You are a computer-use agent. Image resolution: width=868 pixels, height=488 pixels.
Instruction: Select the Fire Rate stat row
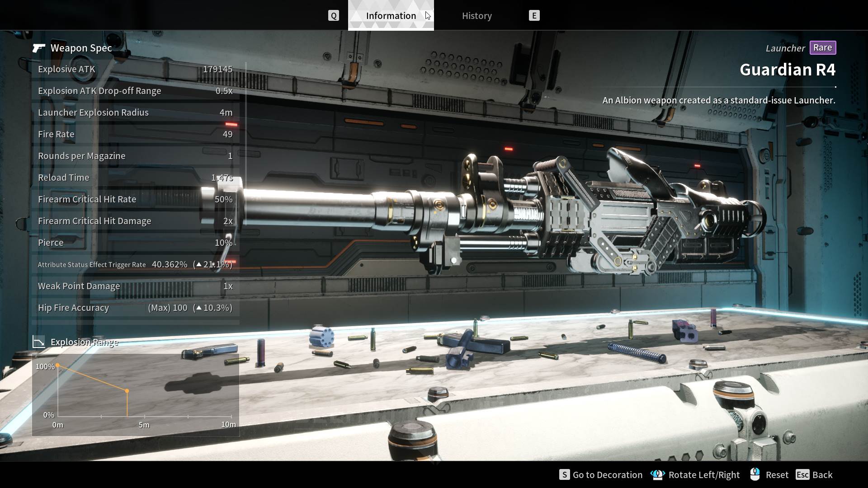click(x=135, y=134)
